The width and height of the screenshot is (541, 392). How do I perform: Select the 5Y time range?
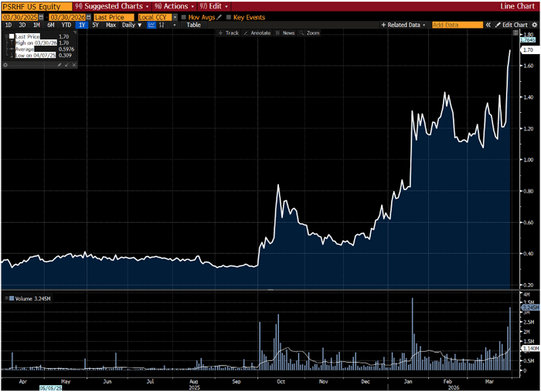point(95,25)
